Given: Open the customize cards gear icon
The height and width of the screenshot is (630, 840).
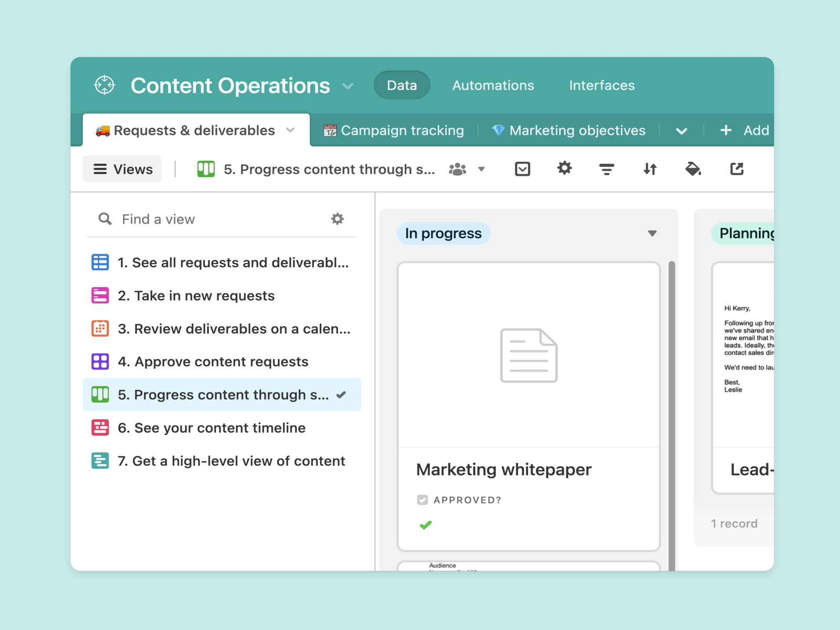Looking at the screenshot, I should (x=564, y=169).
